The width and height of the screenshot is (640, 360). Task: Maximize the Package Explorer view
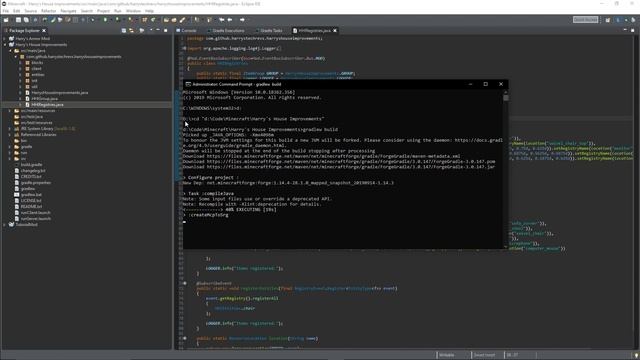pyautogui.click(x=165, y=31)
